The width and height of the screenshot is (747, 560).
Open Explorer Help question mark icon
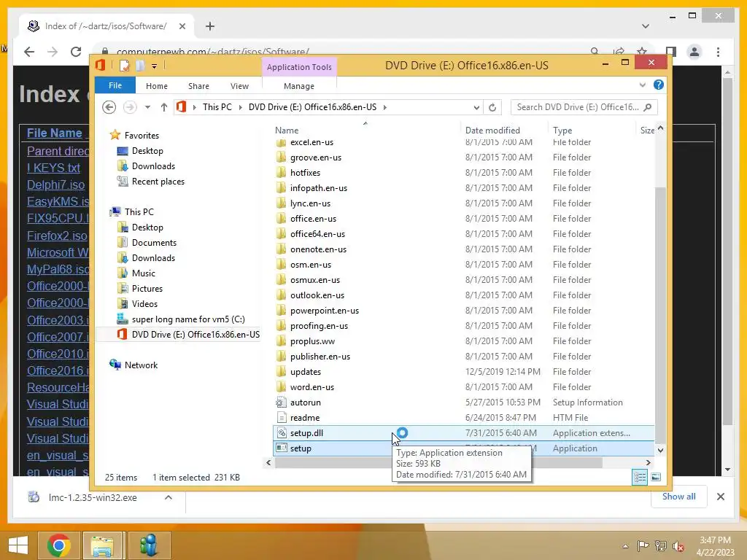[x=659, y=85]
